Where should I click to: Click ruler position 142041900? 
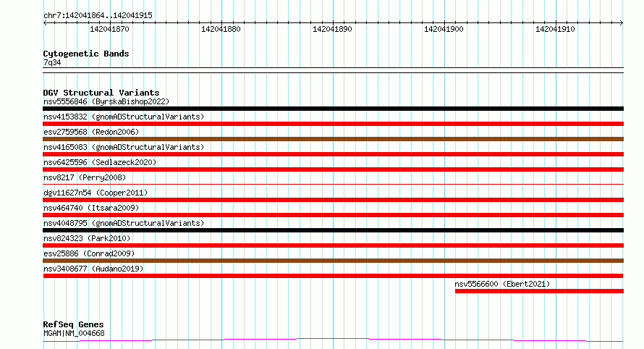[444, 29]
